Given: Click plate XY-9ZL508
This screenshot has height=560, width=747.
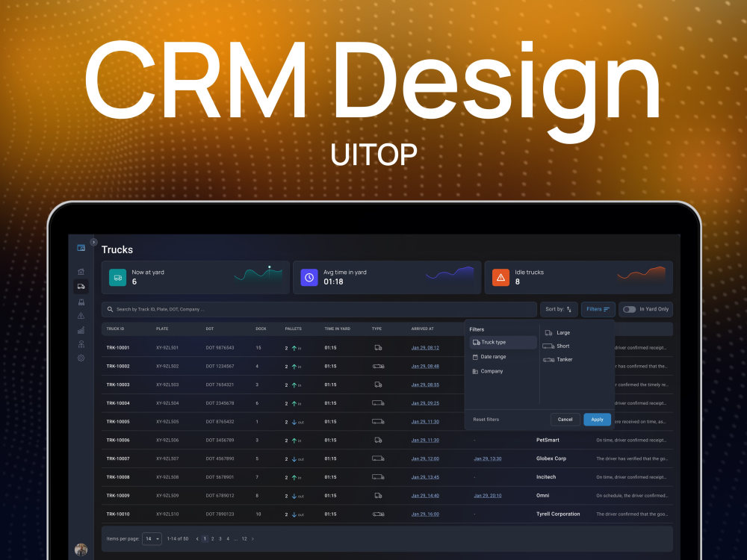Looking at the screenshot, I should (x=167, y=477).
